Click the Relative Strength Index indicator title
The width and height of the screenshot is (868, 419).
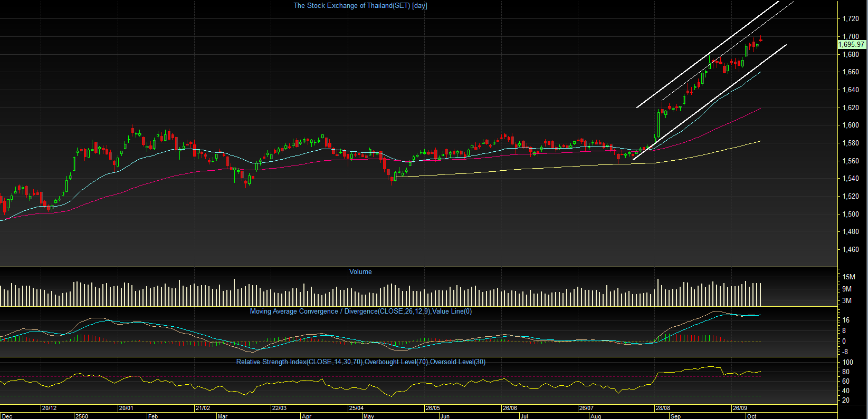[360, 362]
